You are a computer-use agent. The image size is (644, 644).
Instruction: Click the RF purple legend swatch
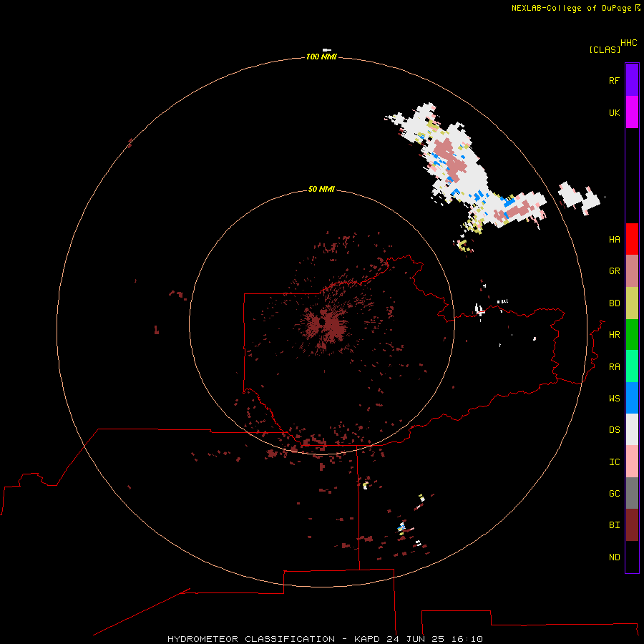point(632,80)
